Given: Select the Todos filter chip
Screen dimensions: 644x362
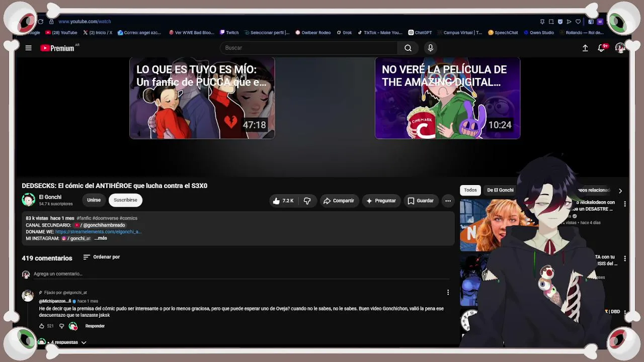Looking at the screenshot, I should [x=470, y=190].
